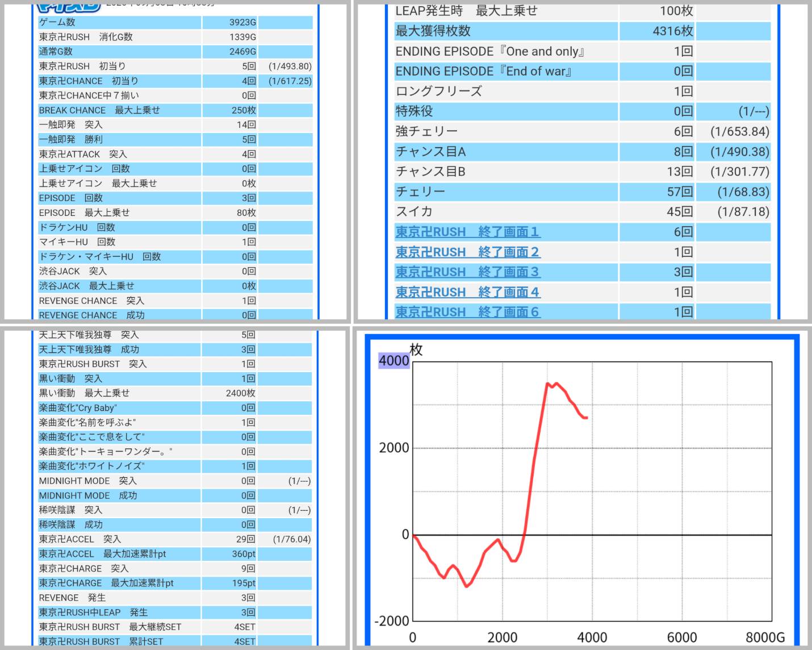Viewport: 812px width, 650px height.
Task: Follow the 東京卍RUSH 終了画面3 link
Action: (x=467, y=272)
